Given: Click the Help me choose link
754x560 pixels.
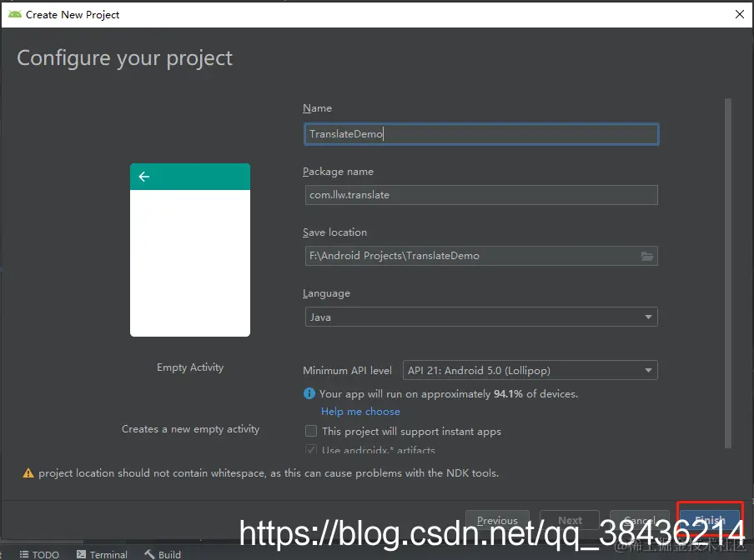Looking at the screenshot, I should click(360, 412).
